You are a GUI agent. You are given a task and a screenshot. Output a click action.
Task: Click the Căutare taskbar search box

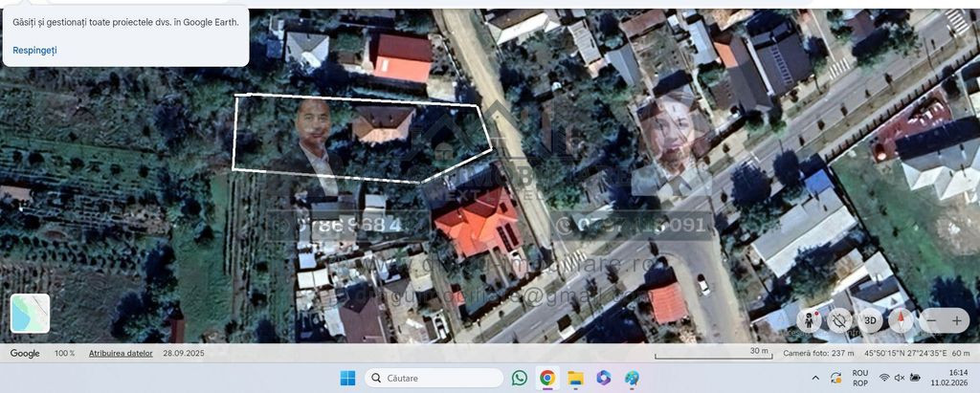click(434, 378)
